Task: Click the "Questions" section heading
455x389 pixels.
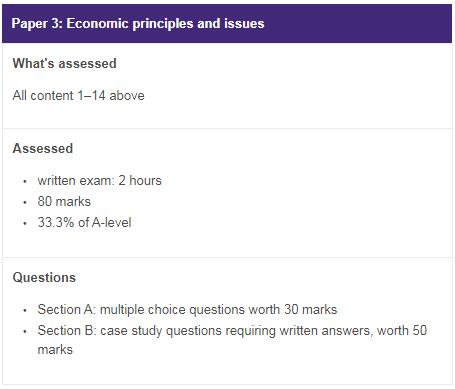Action: click(x=44, y=277)
